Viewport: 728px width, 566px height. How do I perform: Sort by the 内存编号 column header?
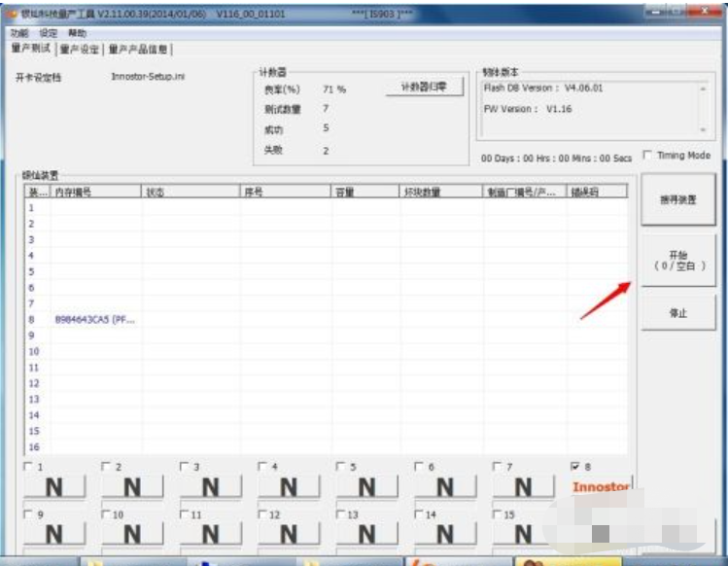[x=96, y=192]
